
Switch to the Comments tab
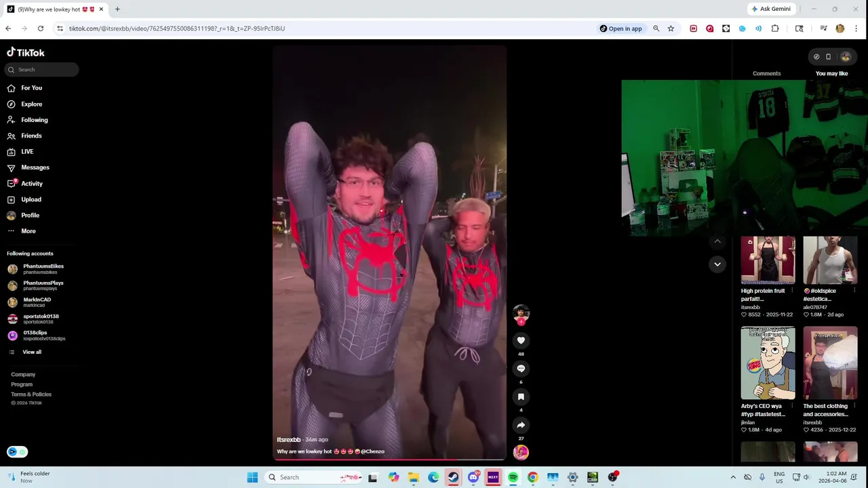[x=766, y=73]
